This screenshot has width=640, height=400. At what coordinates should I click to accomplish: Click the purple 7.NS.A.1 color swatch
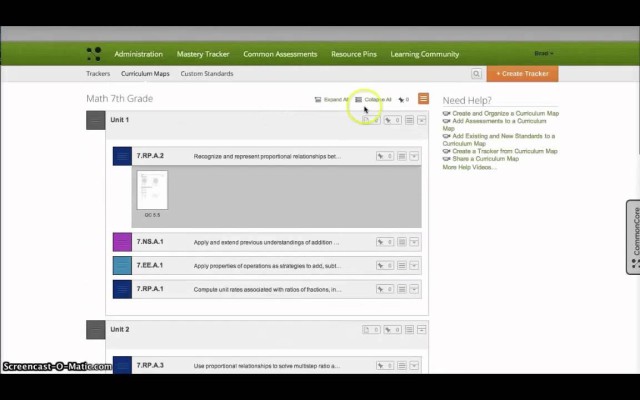click(122, 242)
